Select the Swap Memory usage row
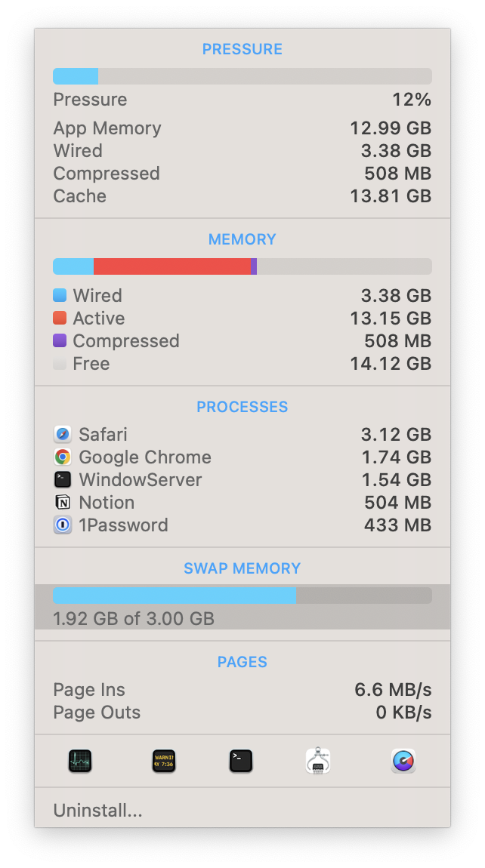 (242, 607)
